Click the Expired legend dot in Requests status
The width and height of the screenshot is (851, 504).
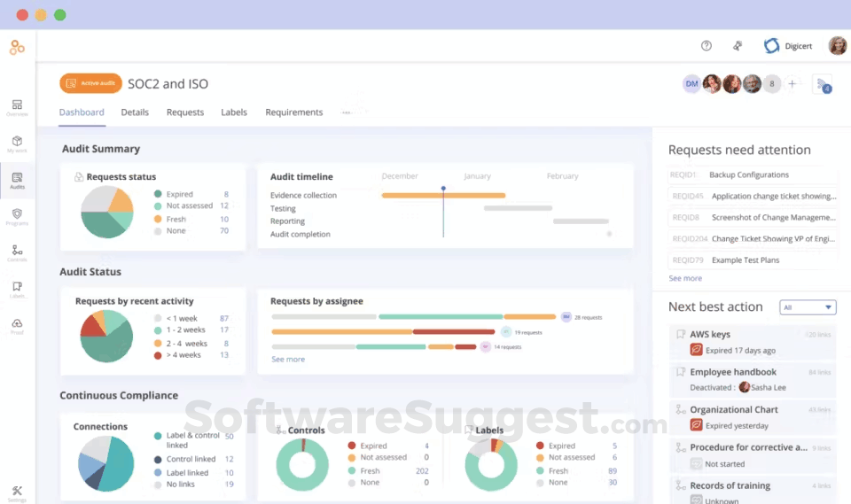[158, 194]
